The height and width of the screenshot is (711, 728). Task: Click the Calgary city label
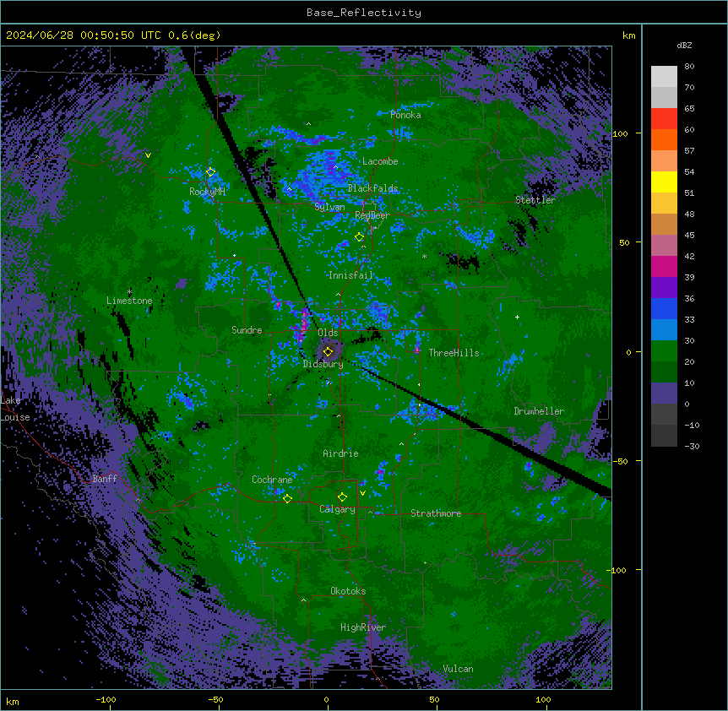click(337, 509)
